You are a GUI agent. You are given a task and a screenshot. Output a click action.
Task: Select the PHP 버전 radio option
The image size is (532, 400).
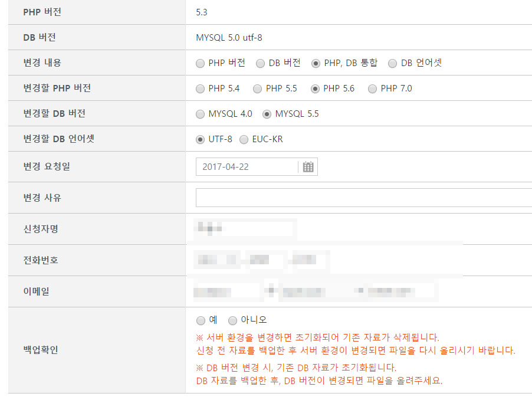click(x=201, y=64)
